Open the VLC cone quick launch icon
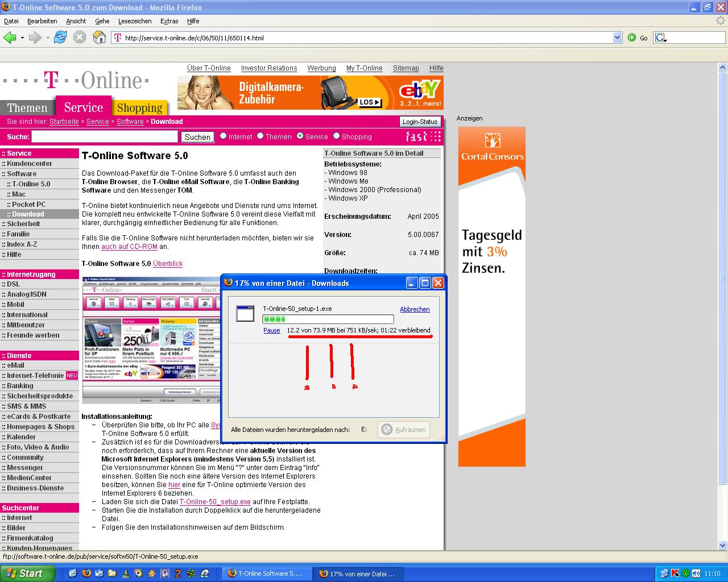The image size is (728, 582). point(125,573)
